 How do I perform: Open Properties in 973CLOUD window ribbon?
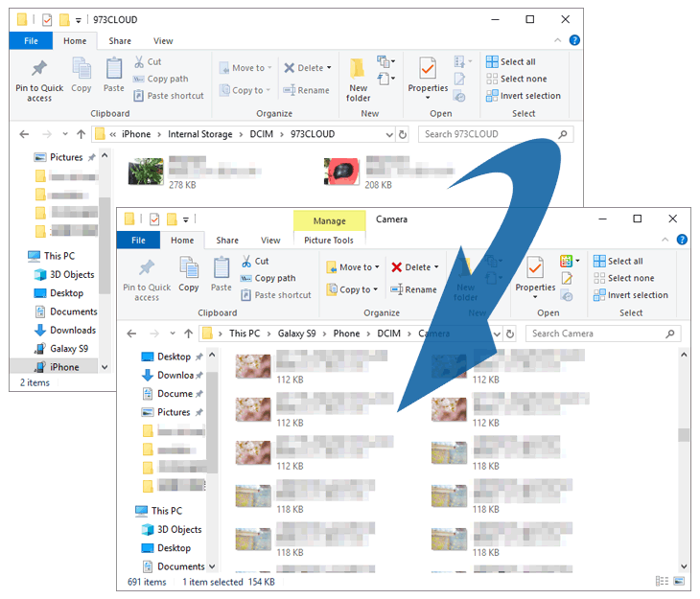[x=428, y=79]
